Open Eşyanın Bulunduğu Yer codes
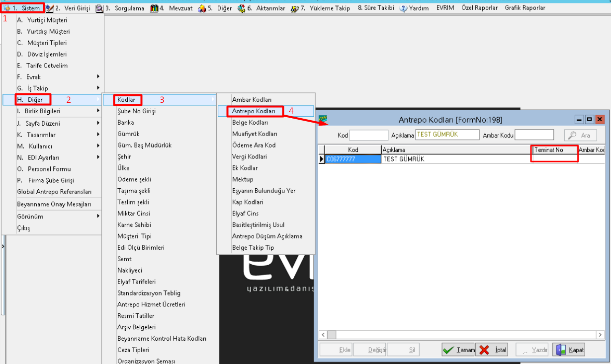This screenshot has width=611, height=364. (x=266, y=191)
